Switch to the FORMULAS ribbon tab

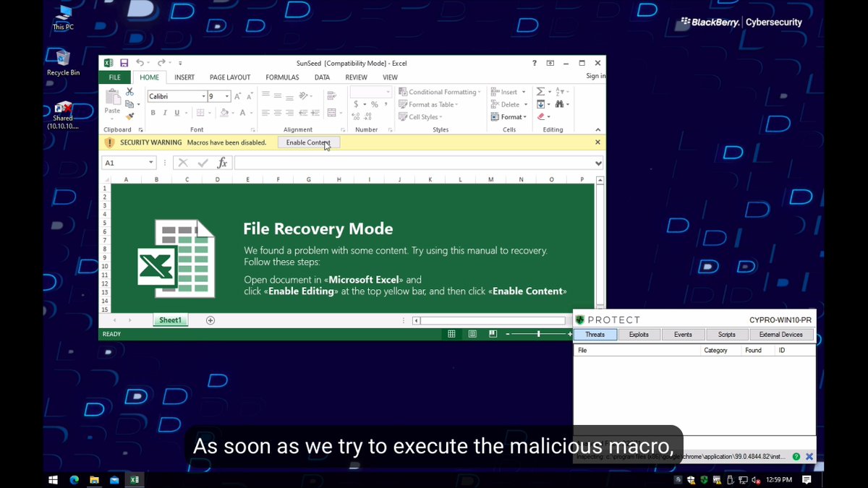point(282,77)
